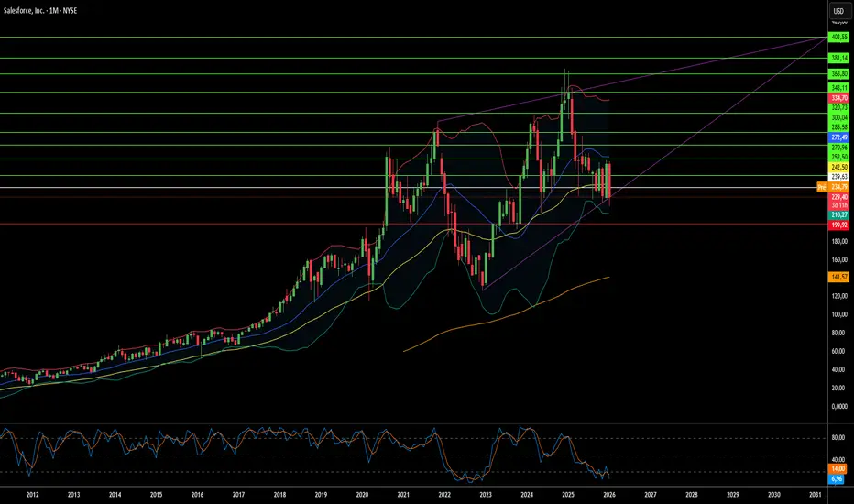Open the USD currency selector
The image size is (854, 504).
838,11
